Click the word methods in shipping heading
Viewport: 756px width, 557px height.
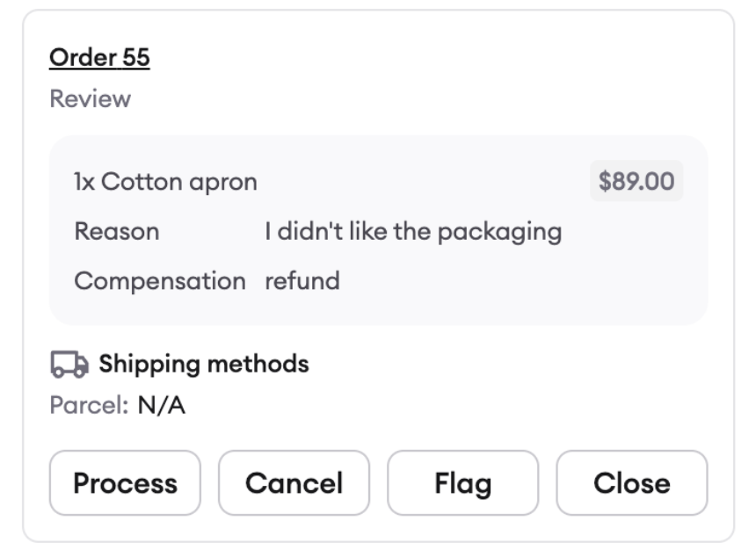(258, 364)
